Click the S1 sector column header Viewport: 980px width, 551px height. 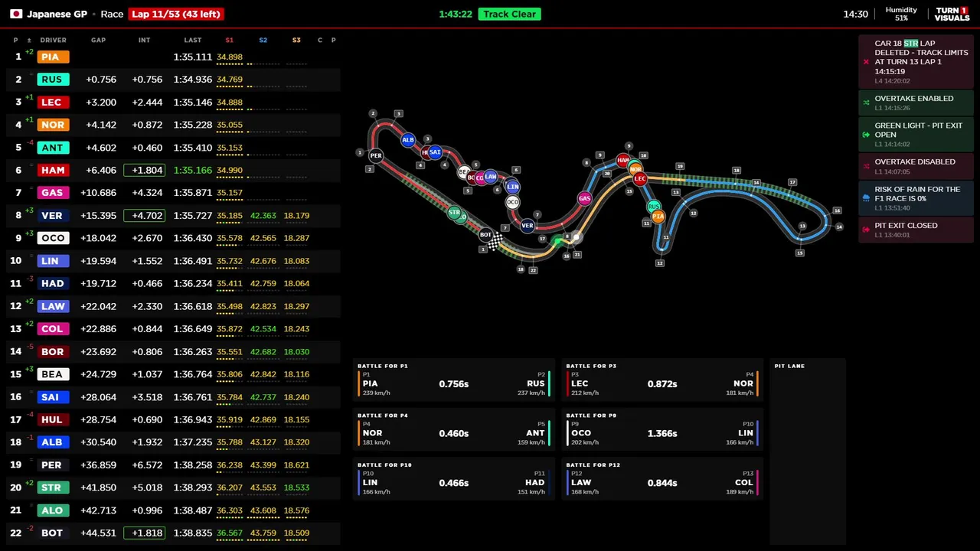click(x=230, y=40)
